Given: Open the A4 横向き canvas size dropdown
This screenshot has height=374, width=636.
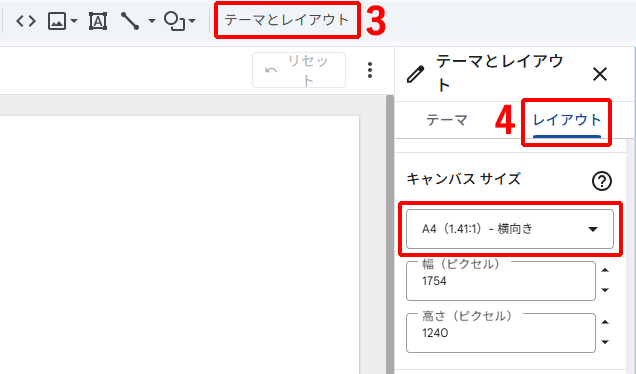Looking at the screenshot, I should [510, 229].
